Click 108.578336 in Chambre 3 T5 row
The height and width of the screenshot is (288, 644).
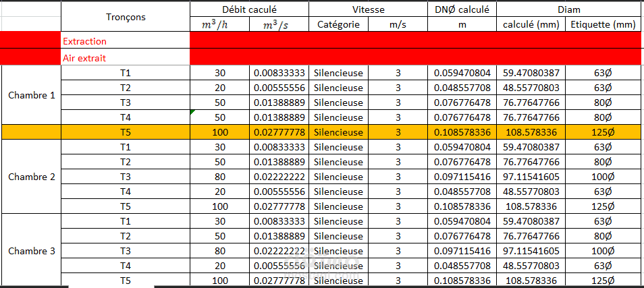click(x=531, y=280)
